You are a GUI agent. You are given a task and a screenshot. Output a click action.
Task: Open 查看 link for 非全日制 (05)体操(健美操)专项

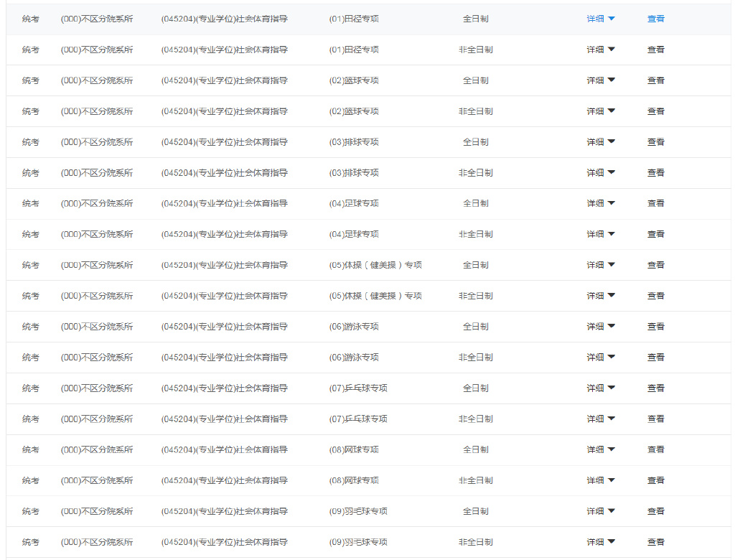coord(656,296)
